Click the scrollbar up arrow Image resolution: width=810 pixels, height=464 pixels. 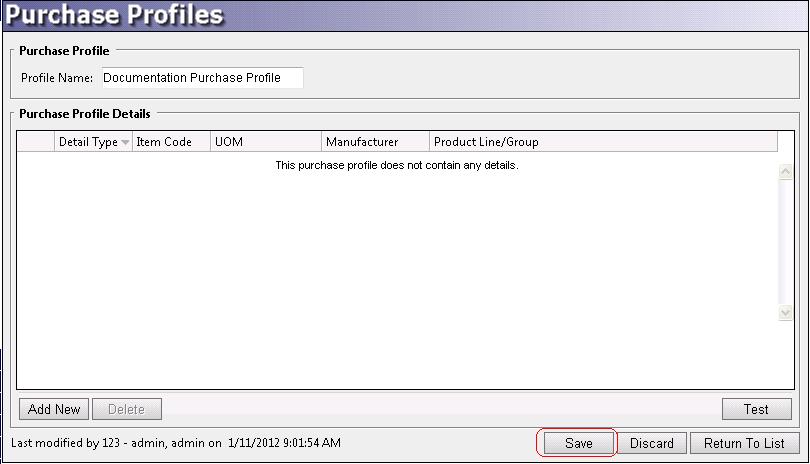pyautogui.click(x=785, y=172)
